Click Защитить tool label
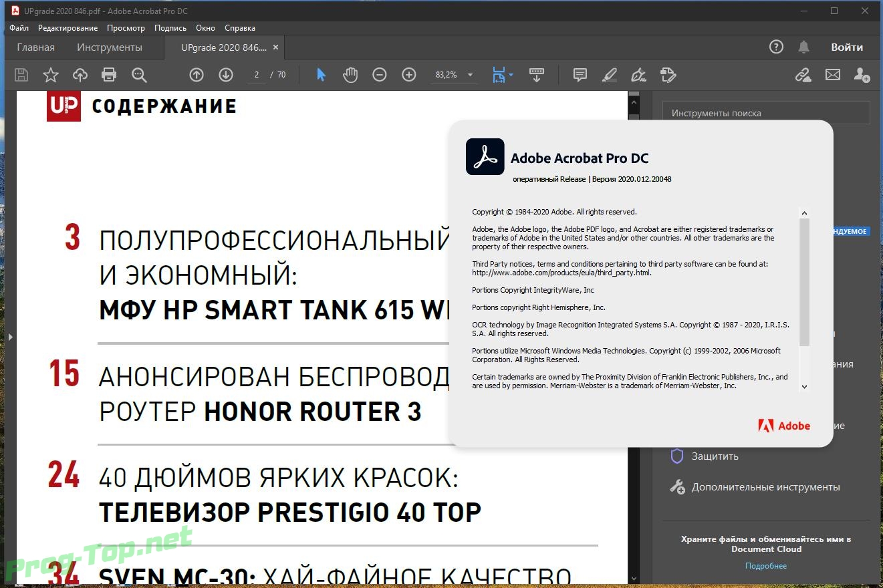This screenshot has height=588, width=883. click(715, 456)
